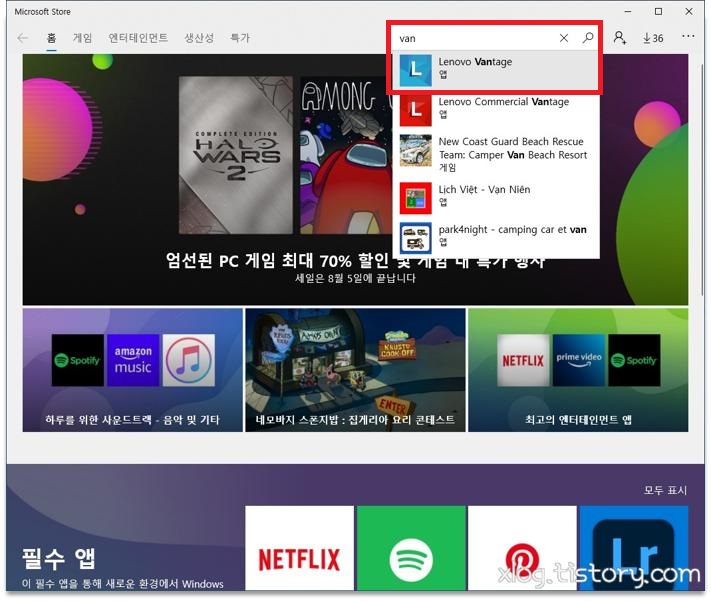
Task: Open the Spotify tile in 필수 앱
Action: click(411, 548)
